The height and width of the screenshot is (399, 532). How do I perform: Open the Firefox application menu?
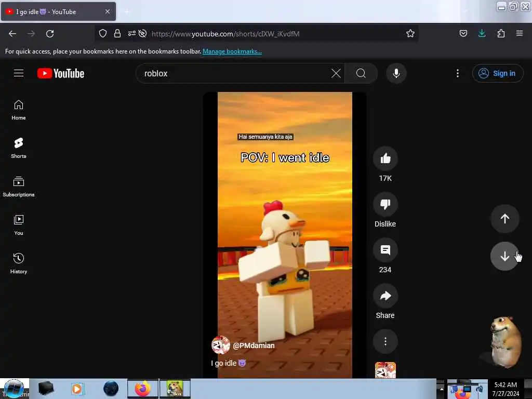pos(519,33)
